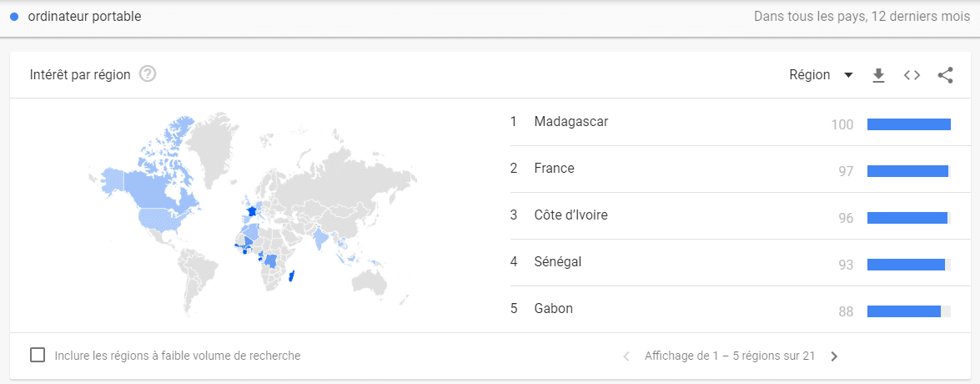Viewport: 980px width, 384px height.
Task: Enable low search volume regions checkbox
Action: tap(38, 356)
